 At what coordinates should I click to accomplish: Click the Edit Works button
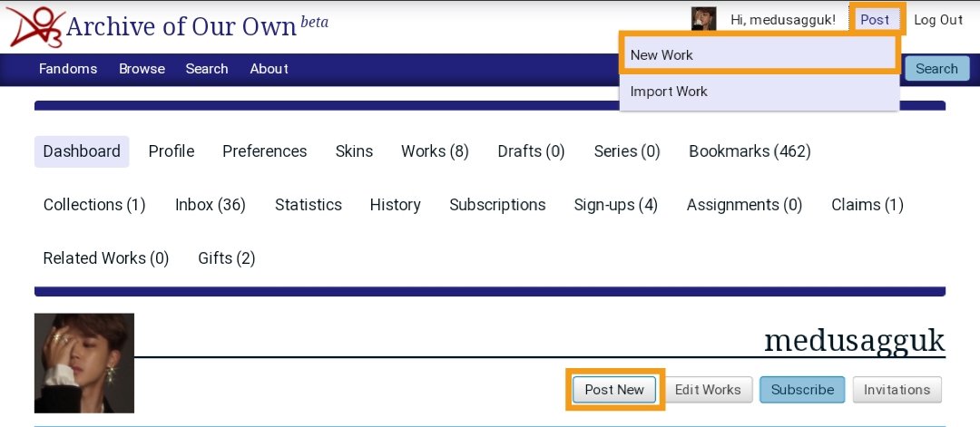pyautogui.click(x=708, y=390)
